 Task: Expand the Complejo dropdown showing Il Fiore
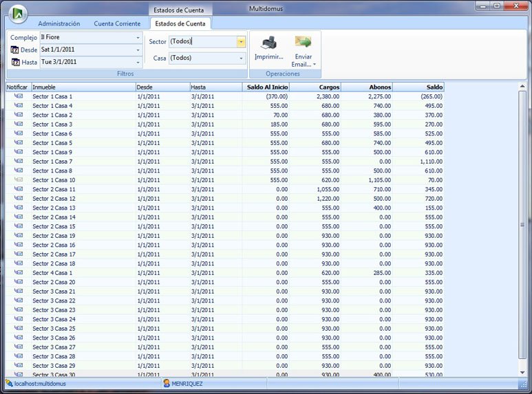pos(138,37)
